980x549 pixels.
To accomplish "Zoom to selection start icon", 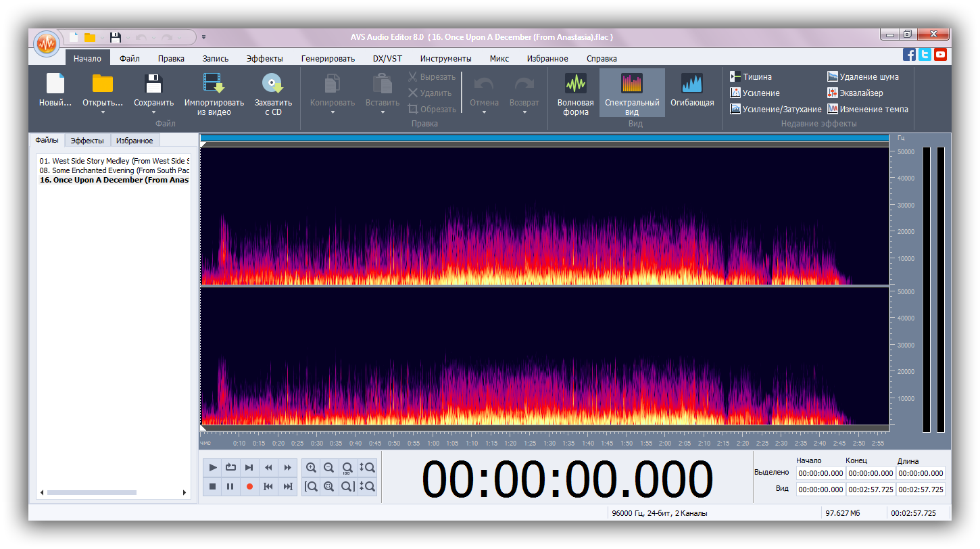I will click(311, 486).
